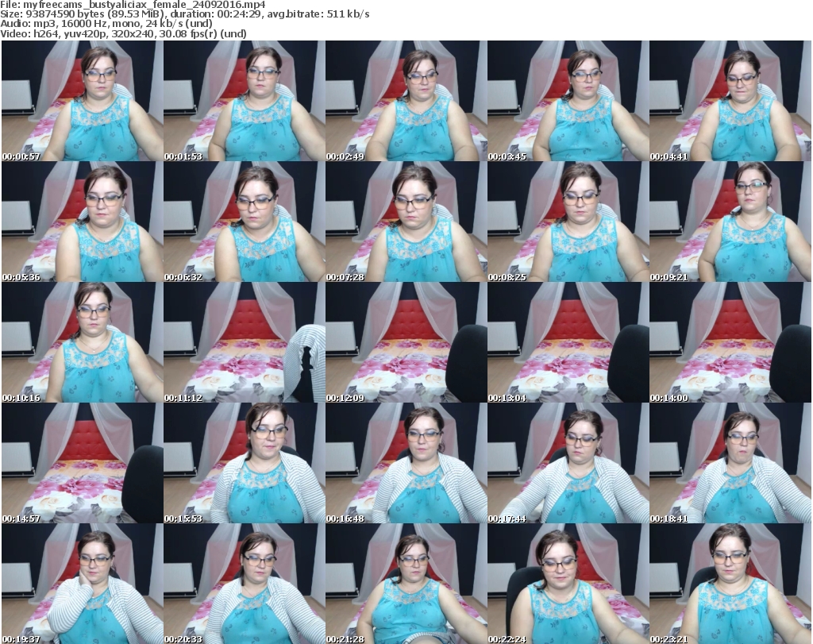Open the frame stamped 00:09:21
The width and height of the screenshot is (813, 644).
click(x=730, y=222)
